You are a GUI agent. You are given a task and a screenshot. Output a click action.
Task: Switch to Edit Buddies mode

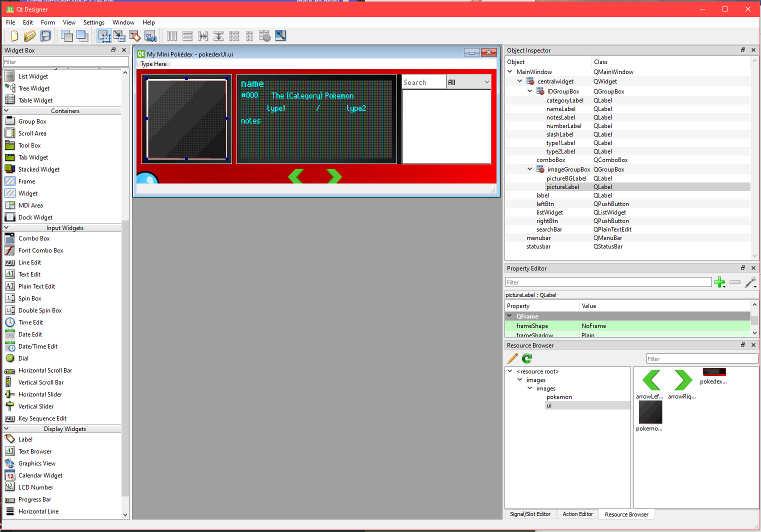coord(135,36)
